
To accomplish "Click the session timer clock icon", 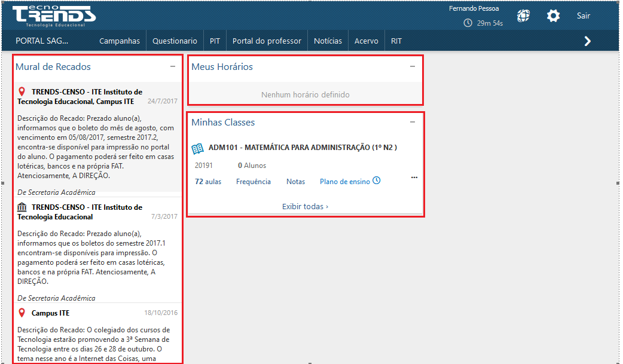I will 468,23.
